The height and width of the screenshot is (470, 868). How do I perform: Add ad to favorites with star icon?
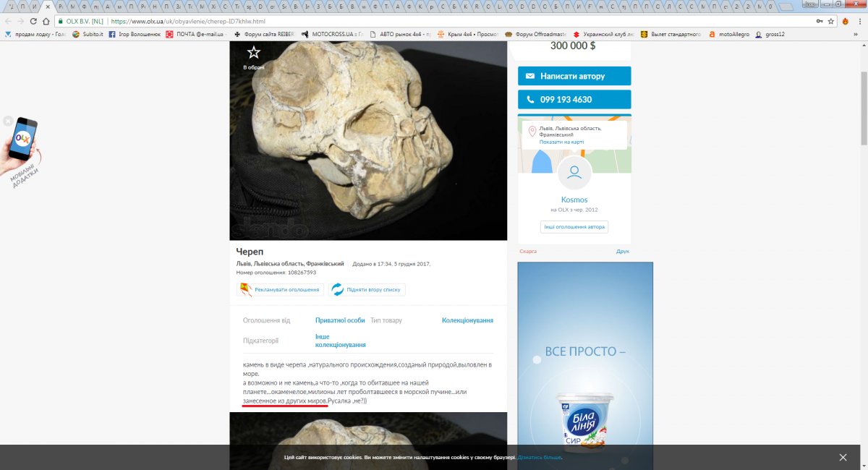coord(253,52)
